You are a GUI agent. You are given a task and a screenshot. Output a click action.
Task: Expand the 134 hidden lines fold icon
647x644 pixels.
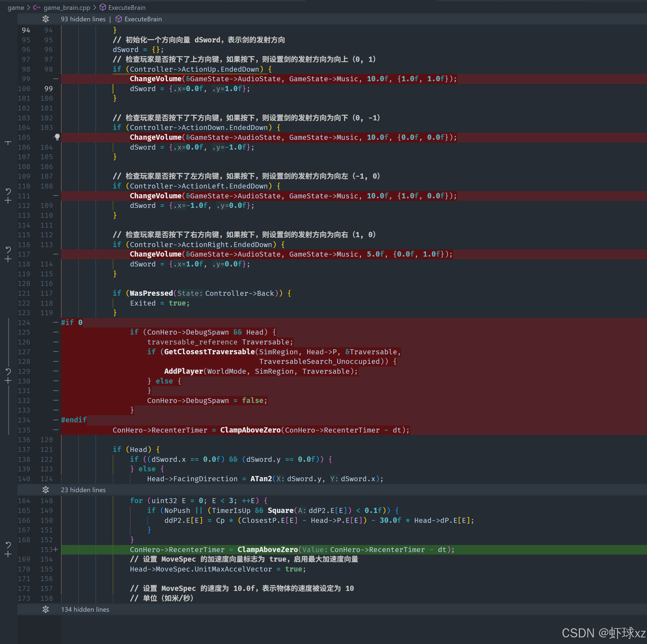(x=45, y=609)
